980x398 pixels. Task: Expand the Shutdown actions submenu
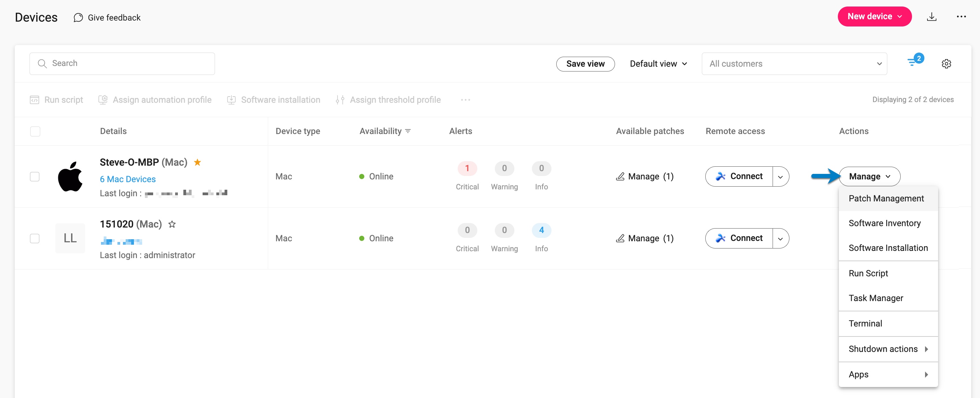(888, 349)
